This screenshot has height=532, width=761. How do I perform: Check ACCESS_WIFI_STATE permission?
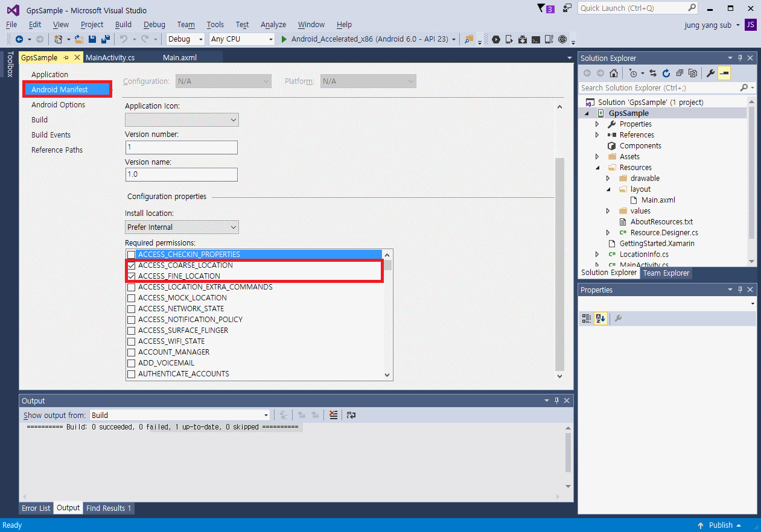pos(131,341)
